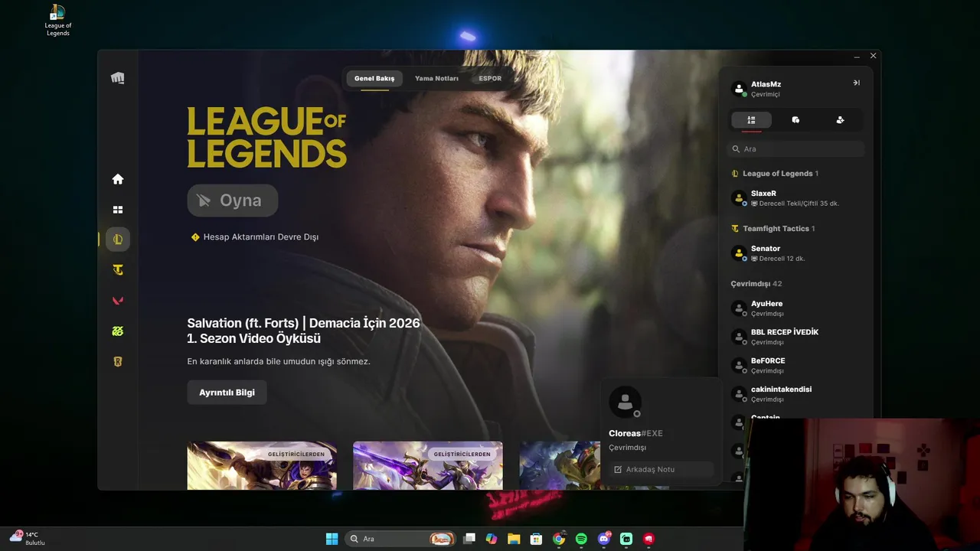The width and height of the screenshot is (980, 551).
Task: Click AtlasMz profile avatar
Action: click(739, 89)
